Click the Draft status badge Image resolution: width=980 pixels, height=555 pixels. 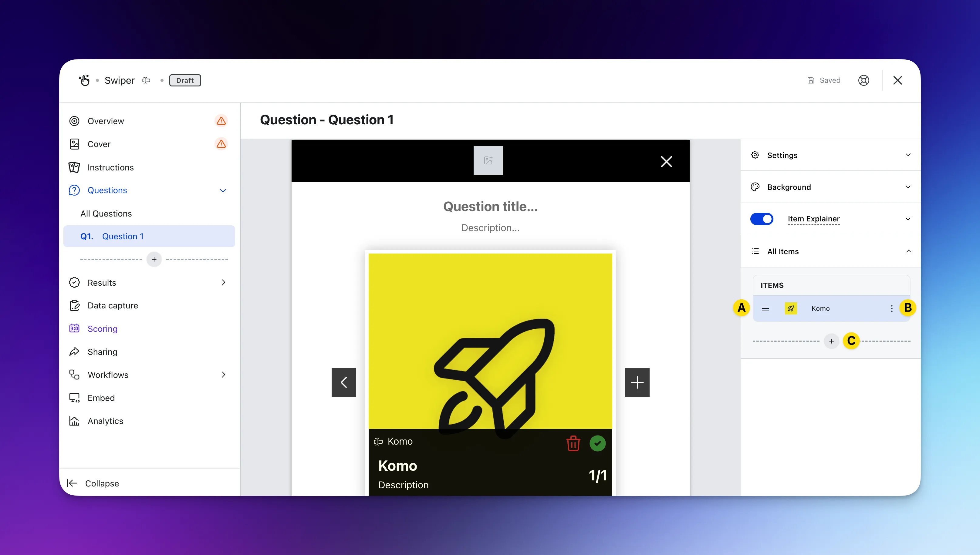click(x=185, y=80)
